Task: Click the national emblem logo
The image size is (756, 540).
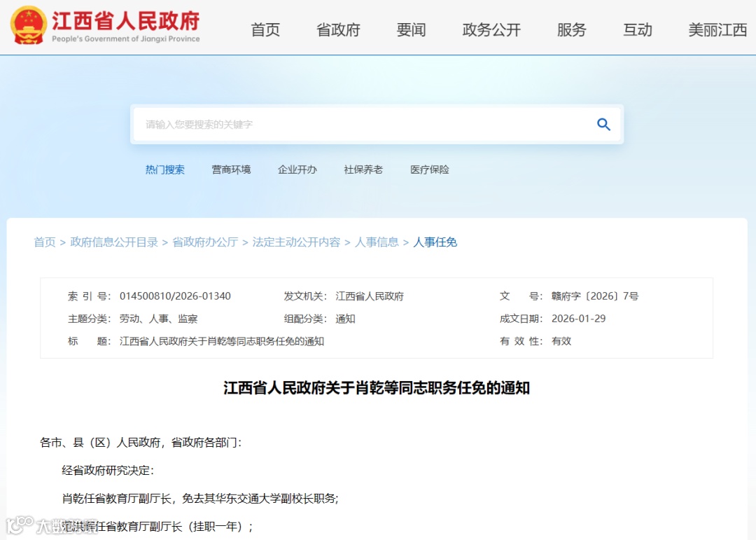Action: click(x=29, y=26)
